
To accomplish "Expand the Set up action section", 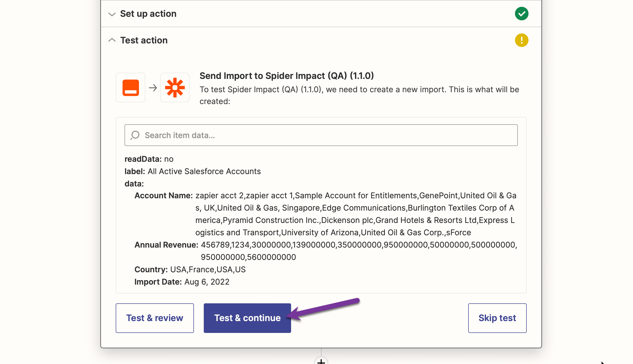I will tap(112, 14).
